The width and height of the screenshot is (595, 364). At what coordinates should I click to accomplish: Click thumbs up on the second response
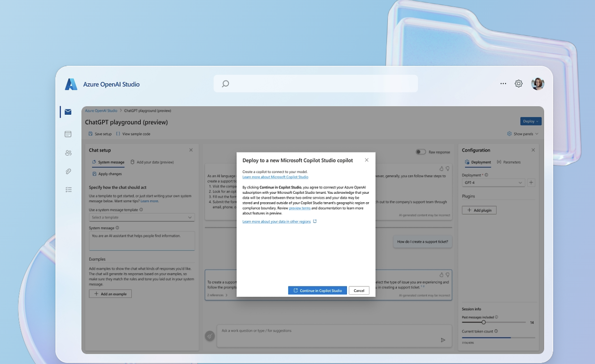441,275
